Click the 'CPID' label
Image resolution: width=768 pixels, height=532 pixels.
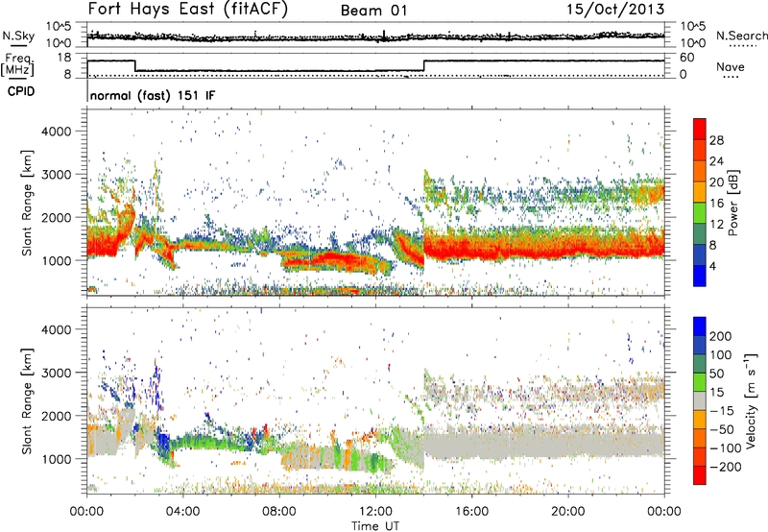(x=21, y=91)
